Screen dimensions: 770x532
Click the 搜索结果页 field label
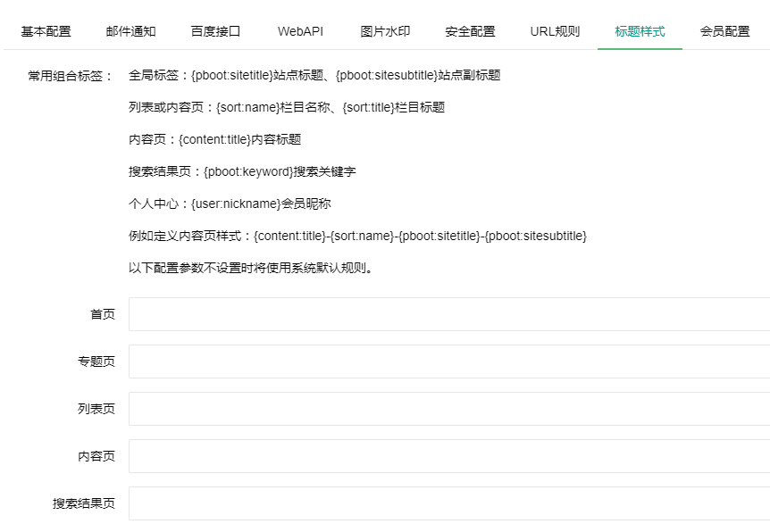coord(82,503)
